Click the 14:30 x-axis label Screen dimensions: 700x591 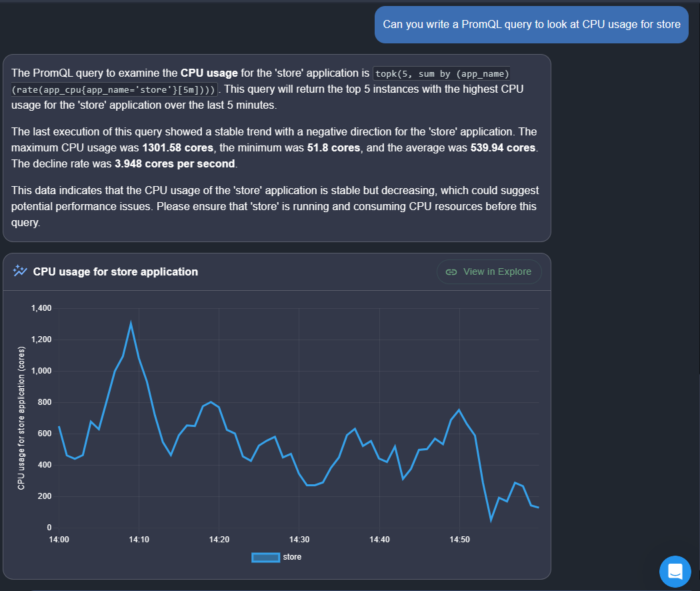coord(299,539)
